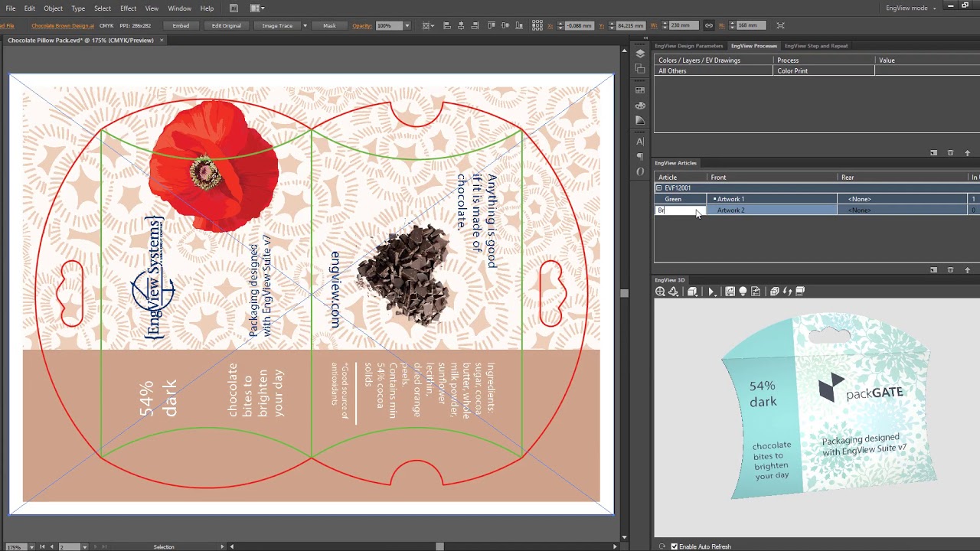Open the artboard number dropdown
Image resolution: width=980 pixels, height=551 pixels.
(84, 547)
